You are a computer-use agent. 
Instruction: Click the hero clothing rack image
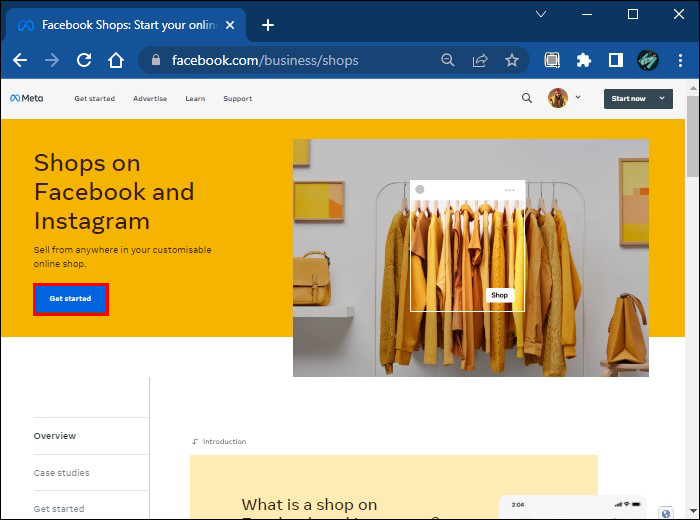[471, 258]
